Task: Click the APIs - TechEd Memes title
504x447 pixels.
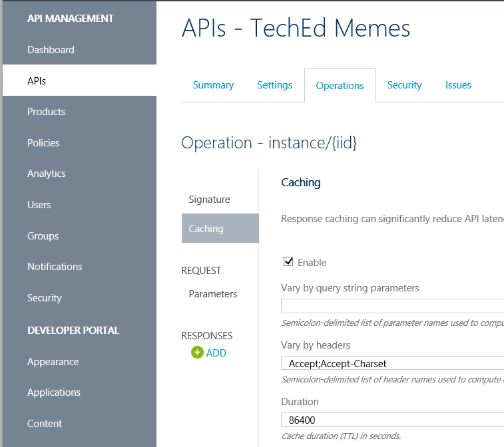Action: [296, 28]
